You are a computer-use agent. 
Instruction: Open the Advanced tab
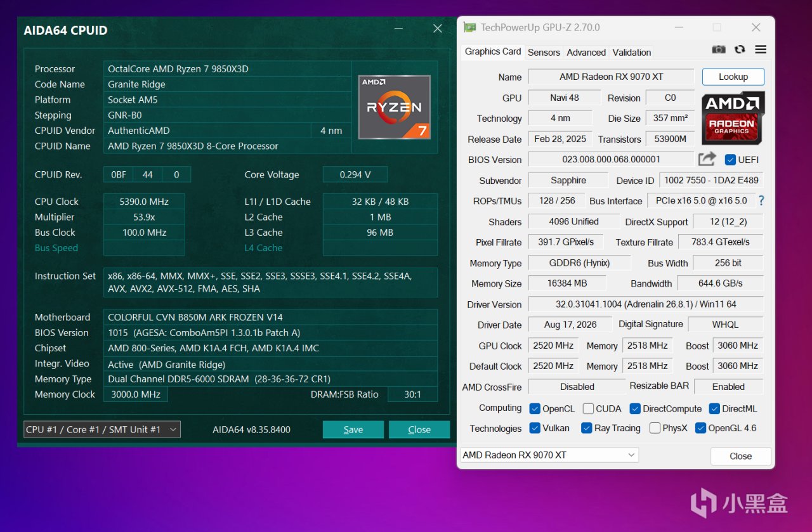point(586,52)
